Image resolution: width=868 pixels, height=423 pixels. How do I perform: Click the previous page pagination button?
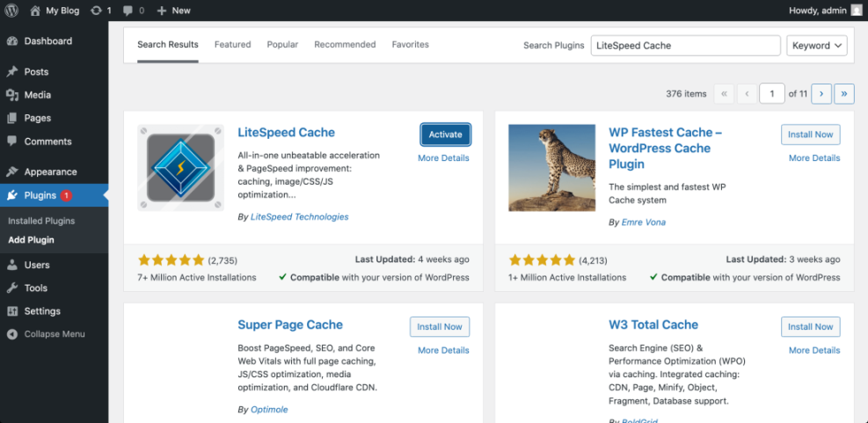(x=747, y=93)
